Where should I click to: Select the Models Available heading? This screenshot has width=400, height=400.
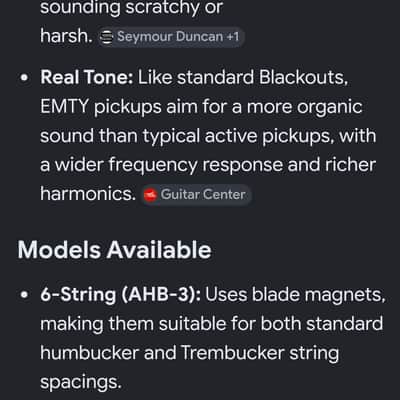click(114, 250)
